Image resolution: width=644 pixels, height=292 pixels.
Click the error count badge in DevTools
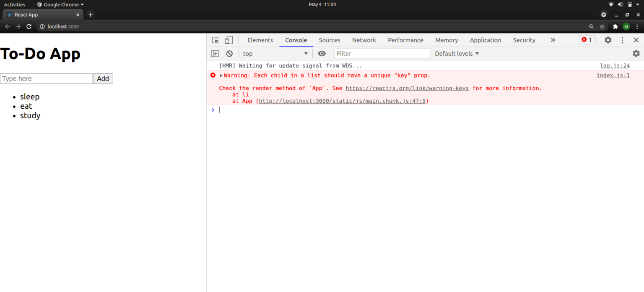click(x=587, y=39)
